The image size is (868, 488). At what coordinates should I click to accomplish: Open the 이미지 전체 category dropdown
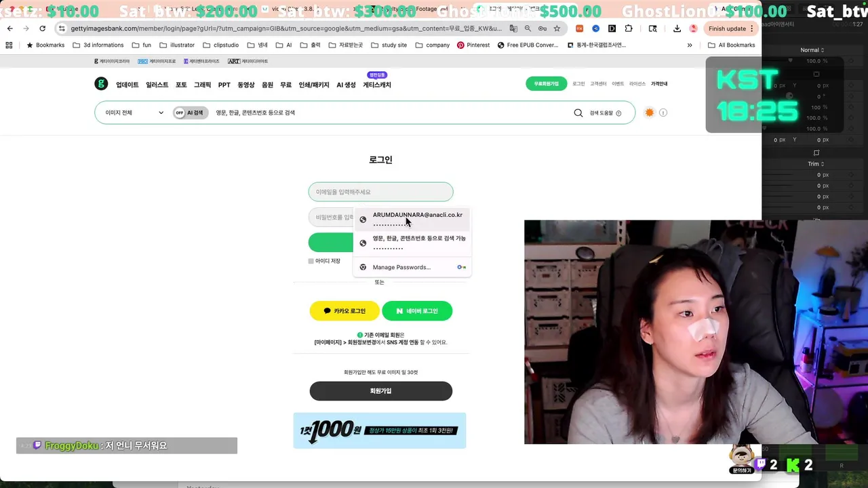click(x=134, y=113)
